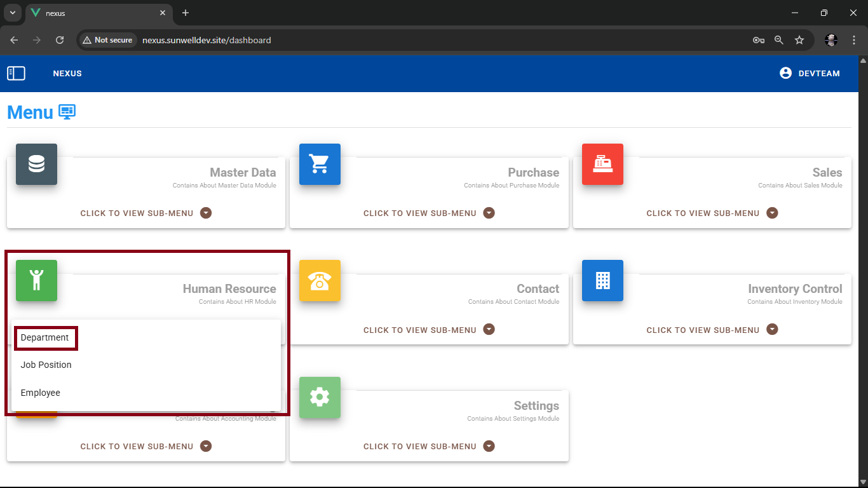Click the Master Data database icon

coord(36,164)
